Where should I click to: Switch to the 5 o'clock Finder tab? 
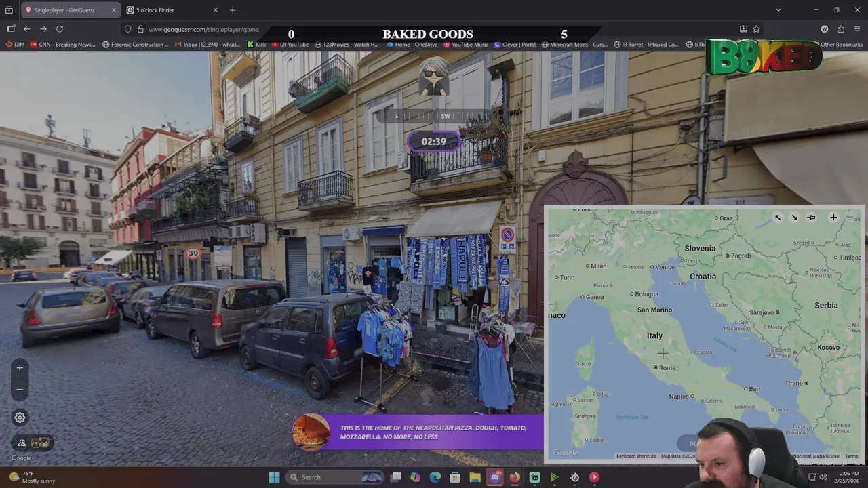(172, 10)
